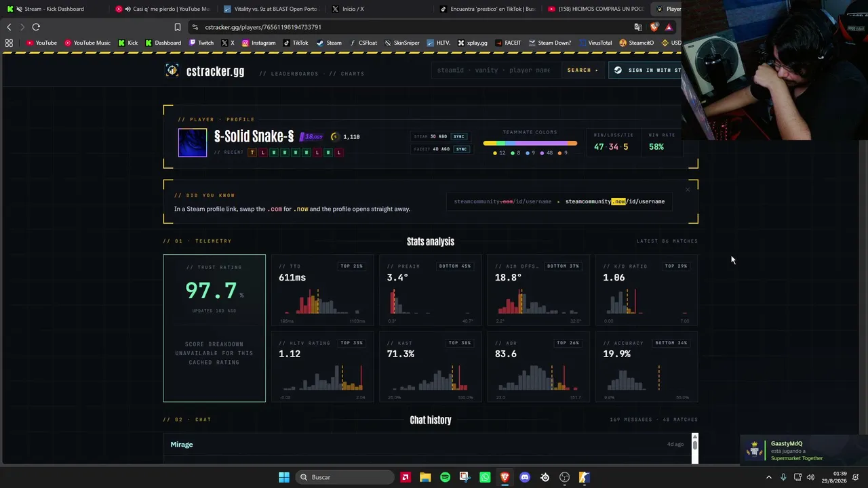The height and width of the screenshot is (488, 868).
Task: Open the YouTube Music bookmark
Action: (x=87, y=43)
